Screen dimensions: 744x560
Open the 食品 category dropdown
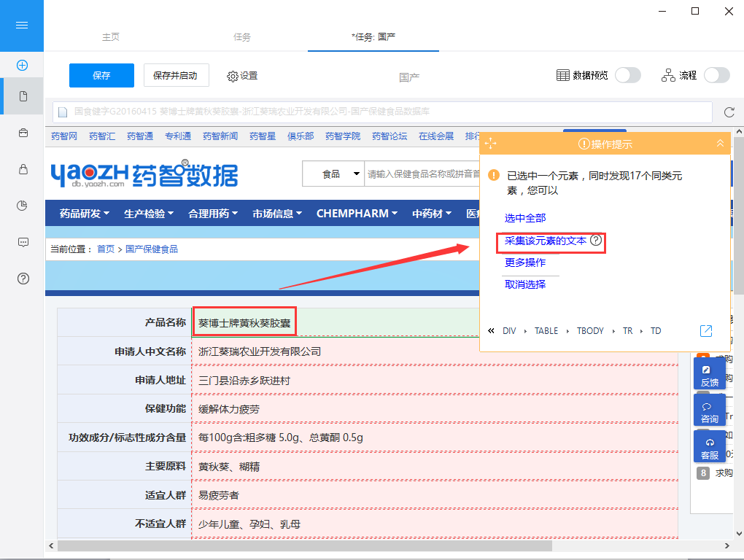tap(333, 174)
